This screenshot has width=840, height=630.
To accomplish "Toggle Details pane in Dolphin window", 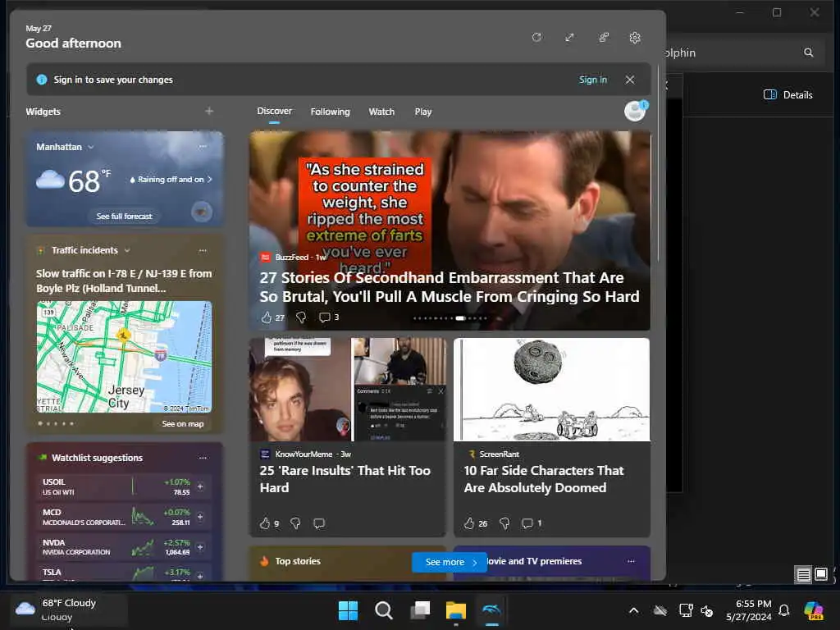I will click(x=788, y=95).
